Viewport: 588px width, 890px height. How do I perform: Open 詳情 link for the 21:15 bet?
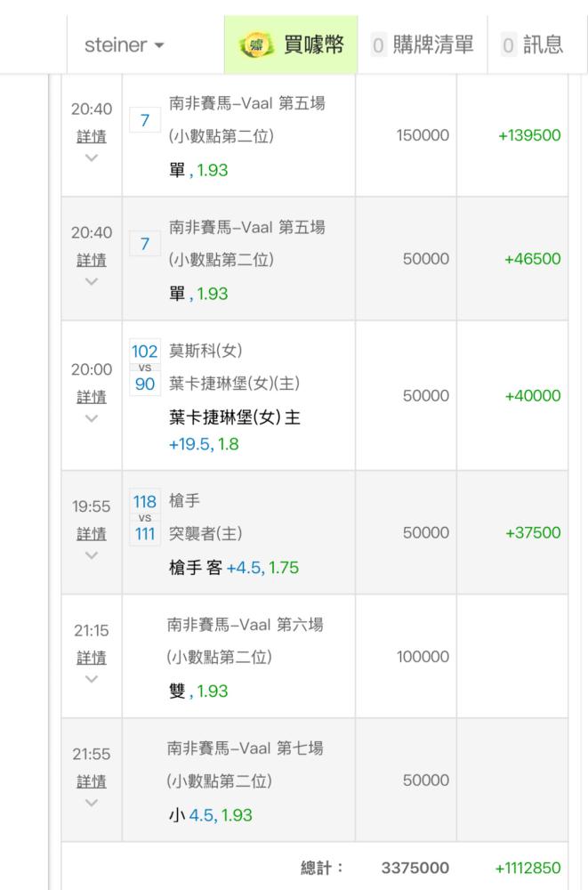(x=92, y=658)
